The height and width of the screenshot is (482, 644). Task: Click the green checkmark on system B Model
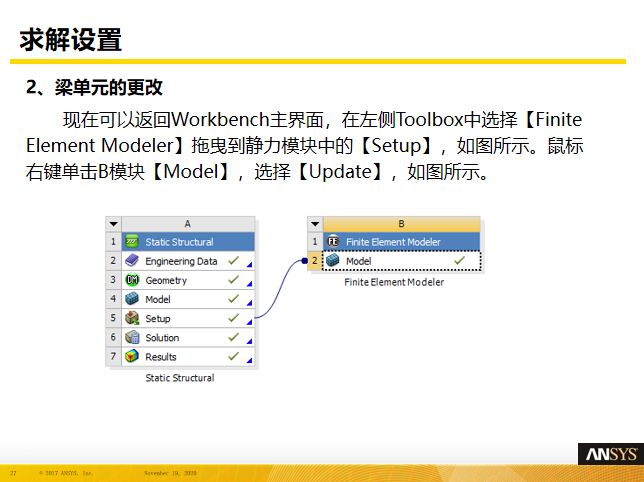click(x=460, y=260)
